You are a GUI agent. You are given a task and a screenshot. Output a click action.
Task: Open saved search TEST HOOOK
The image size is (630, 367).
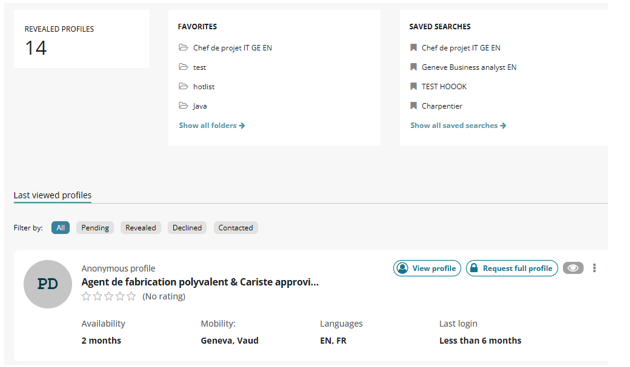[x=444, y=86]
